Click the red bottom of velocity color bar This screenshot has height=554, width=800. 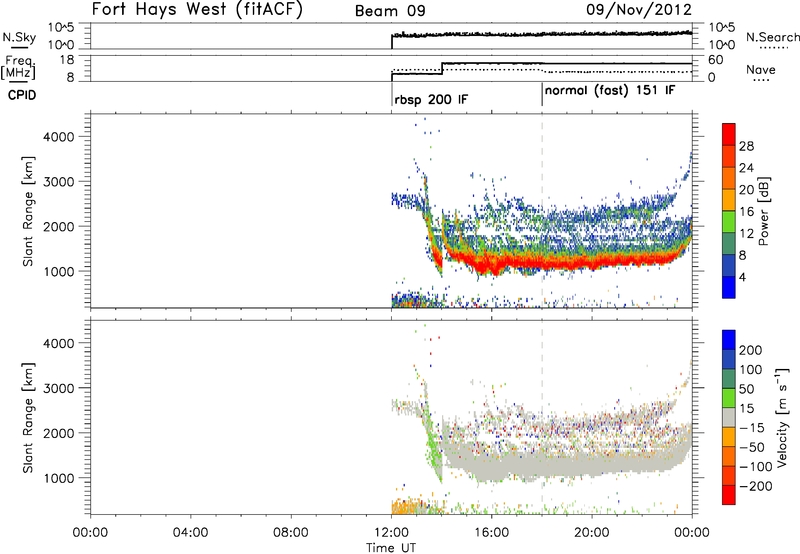coord(729,495)
